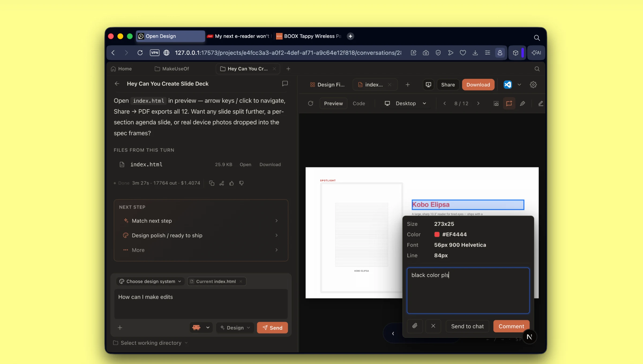This screenshot has width=643, height=364.
Task: Open the Home tab
Action: pos(121,69)
